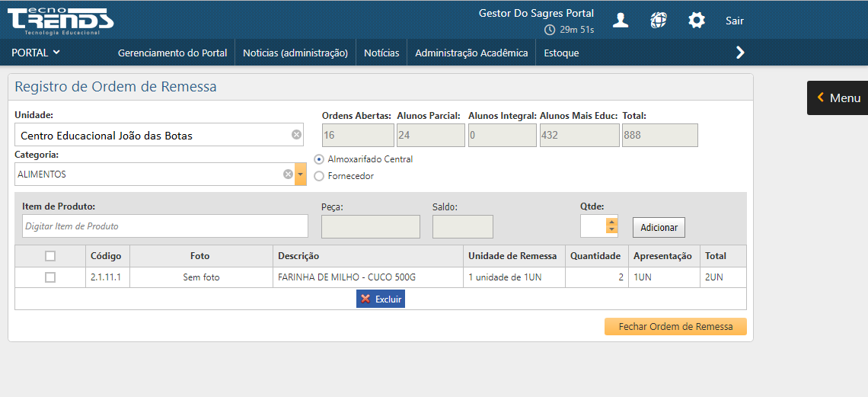868x397 pixels.
Task: Click the 1 unidade de 1UN cell
Action: [x=514, y=277]
